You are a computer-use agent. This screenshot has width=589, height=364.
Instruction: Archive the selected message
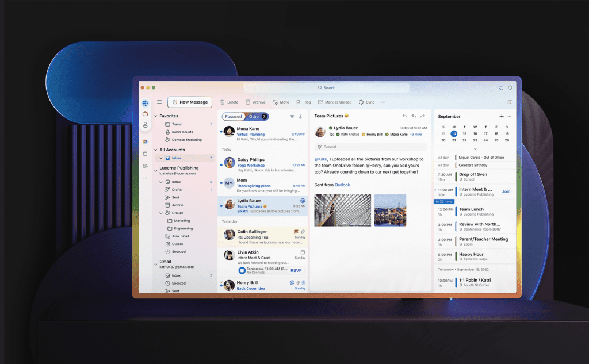(255, 102)
